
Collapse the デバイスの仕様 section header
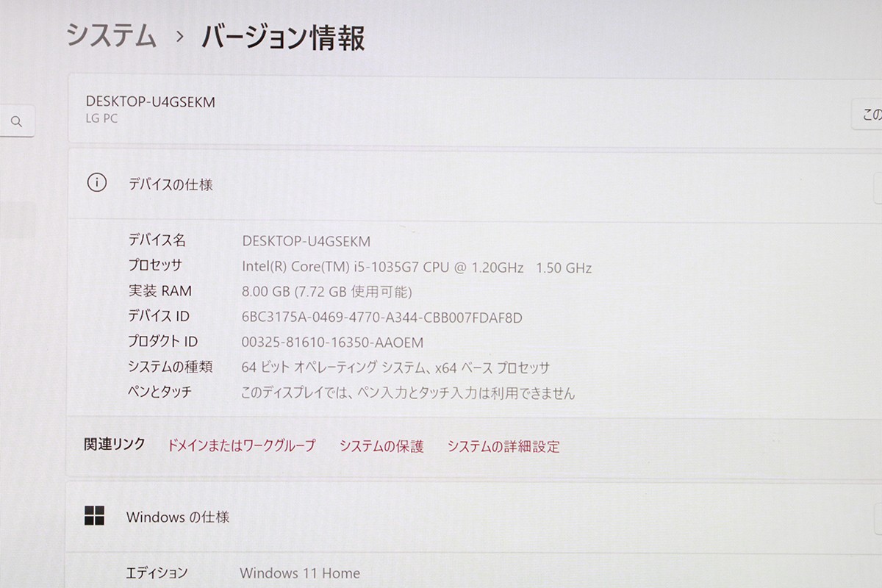coord(475,184)
